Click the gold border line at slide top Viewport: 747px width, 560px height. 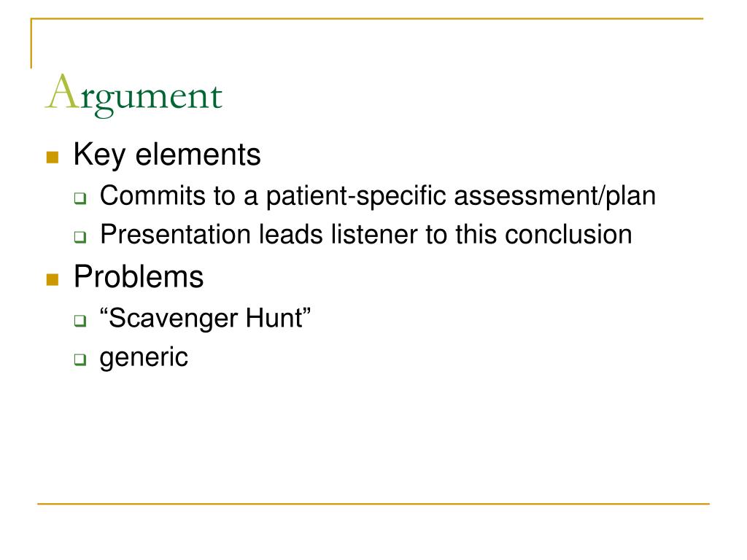[367, 18]
